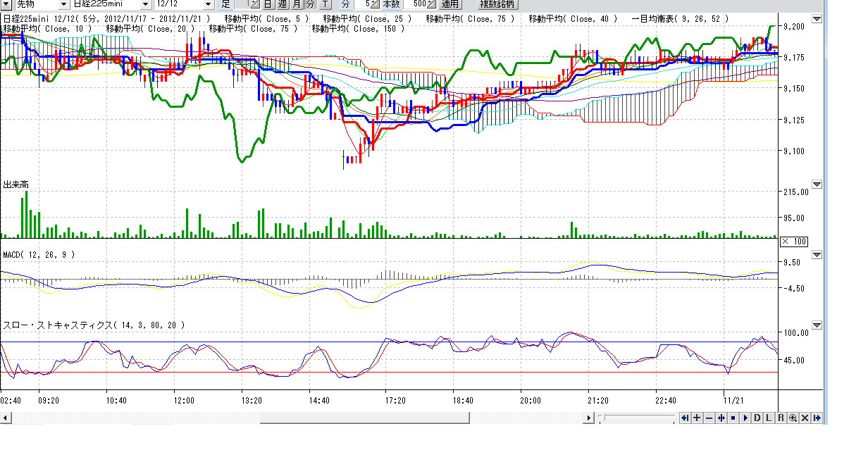Switch to the 週 (weekly) timeframe

[x=283, y=4]
